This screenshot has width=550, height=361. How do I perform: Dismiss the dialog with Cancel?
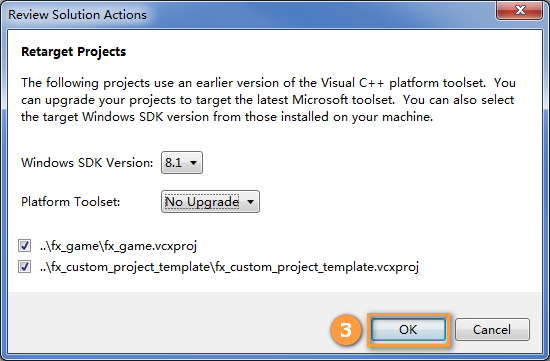pos(492,329)
